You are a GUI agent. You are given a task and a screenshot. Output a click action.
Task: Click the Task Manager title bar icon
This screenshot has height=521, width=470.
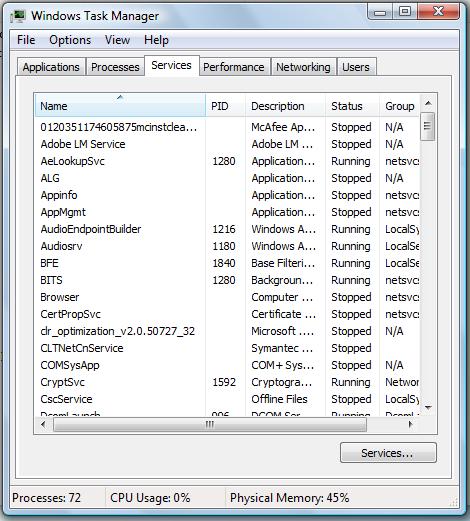(x=18, y=15)
